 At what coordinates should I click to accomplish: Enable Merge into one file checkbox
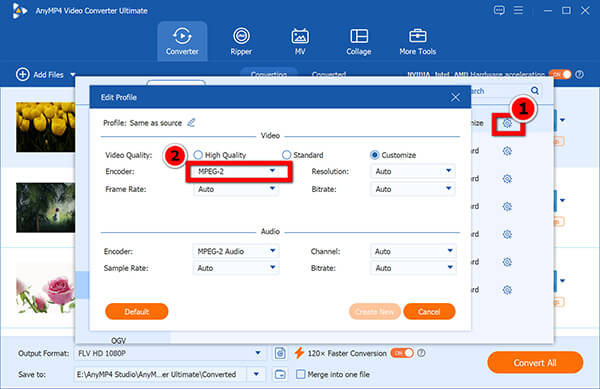301,374
